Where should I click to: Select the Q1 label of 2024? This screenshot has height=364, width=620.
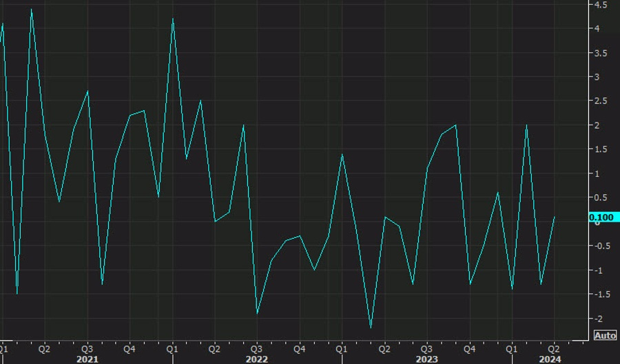(x=512, y=350)
